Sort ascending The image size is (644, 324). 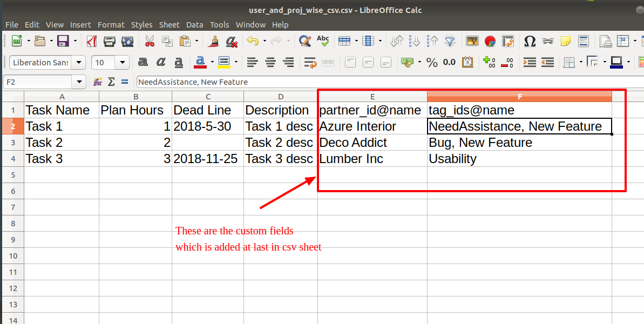(x=415, y=40)
